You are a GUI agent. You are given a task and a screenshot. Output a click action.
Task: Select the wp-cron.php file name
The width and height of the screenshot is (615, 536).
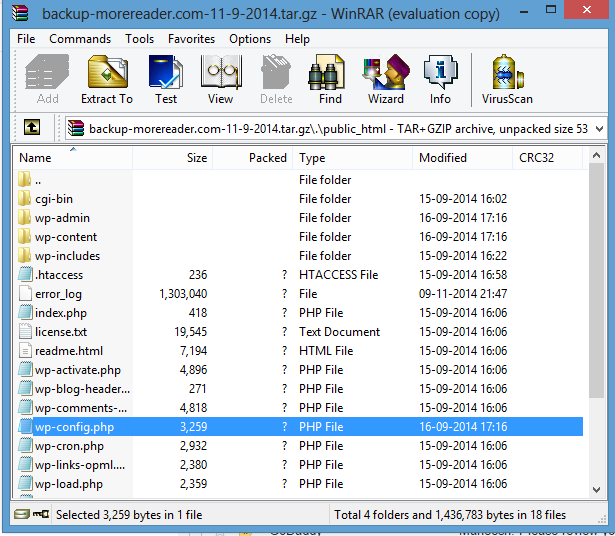[x=69, y=446]
